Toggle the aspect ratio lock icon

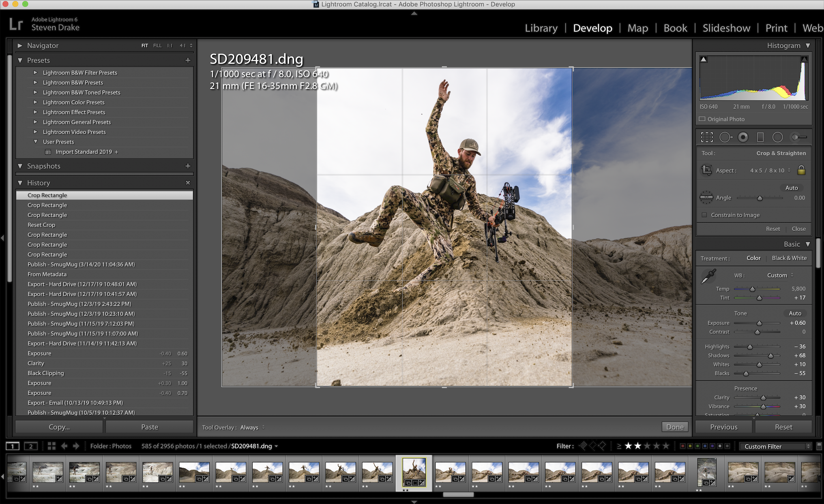(x=801, y=170)
